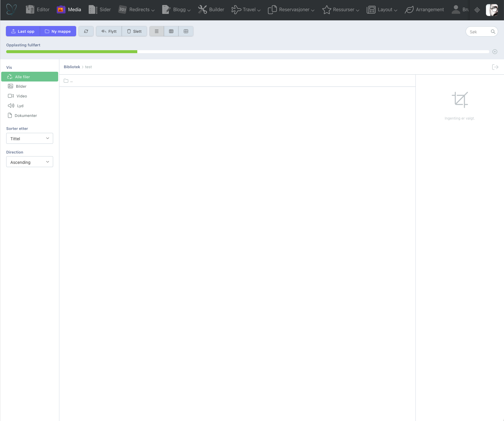Open the Direction Ascending dropdown
The image size is (504, 421).
30,162
